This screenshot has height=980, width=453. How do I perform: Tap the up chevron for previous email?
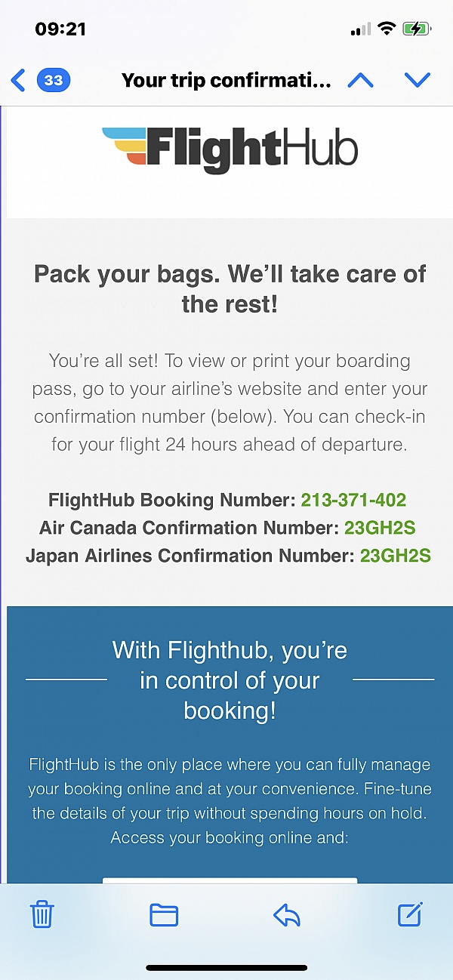tap(360, 80)
